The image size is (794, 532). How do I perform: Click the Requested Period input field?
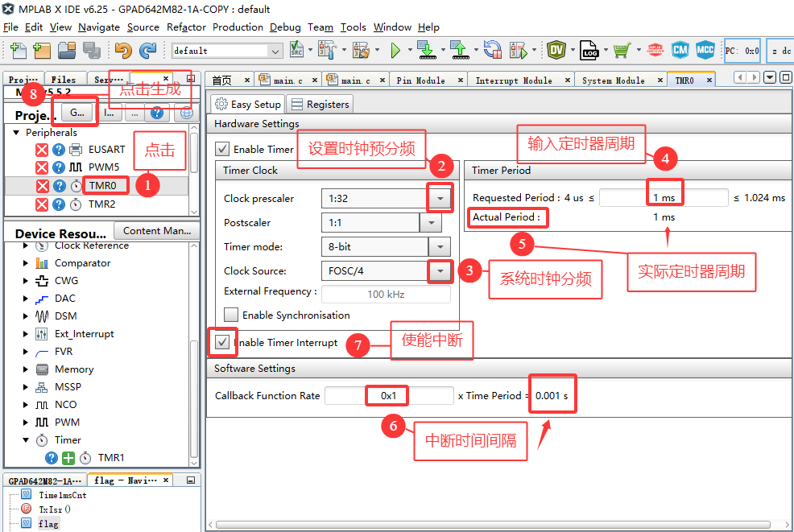pyautogui.click(x=664, y=198)
